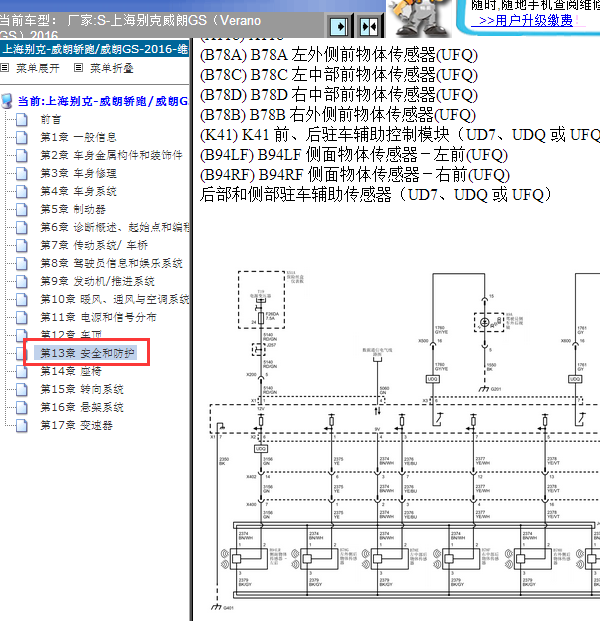
Task: Click the page icon next to 第11章
Action: pos(22,318)
